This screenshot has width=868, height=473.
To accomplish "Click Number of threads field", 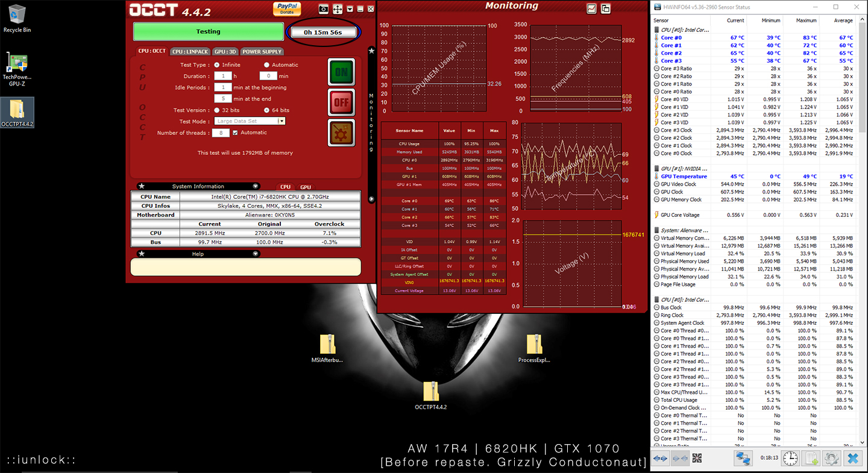I will [x=221, y=133].
